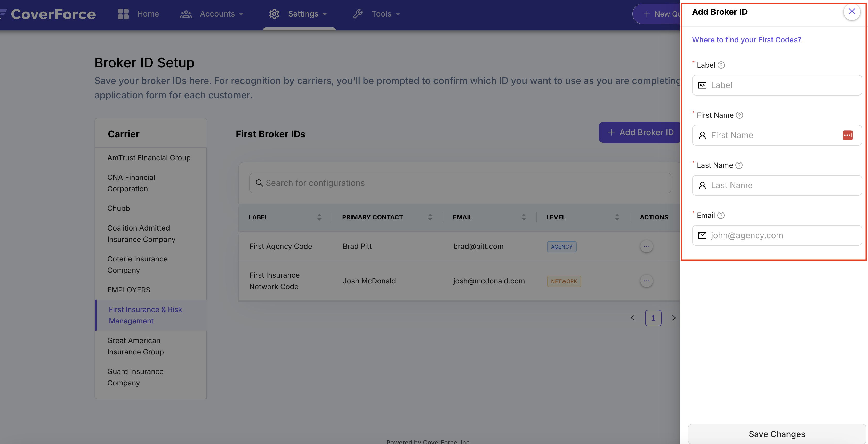Go to previous page arrow
The image size is (868, 444).
click(632, 318)
